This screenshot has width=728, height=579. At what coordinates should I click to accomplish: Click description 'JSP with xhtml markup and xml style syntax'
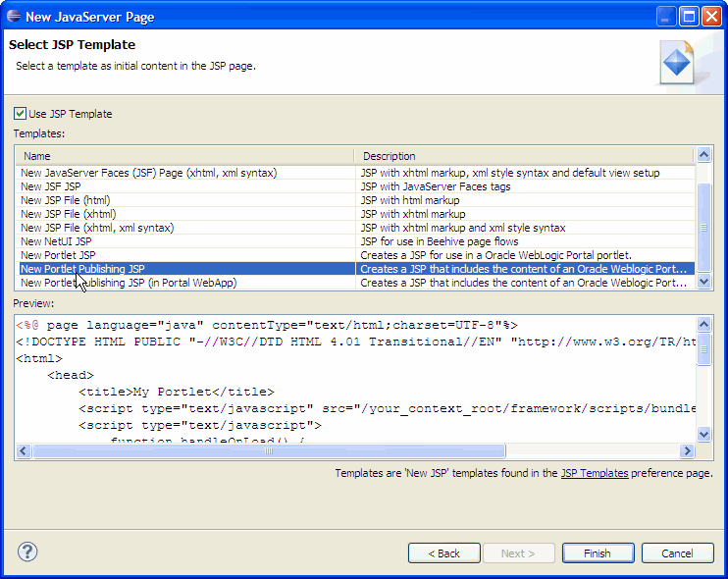[x=463, y=228]
